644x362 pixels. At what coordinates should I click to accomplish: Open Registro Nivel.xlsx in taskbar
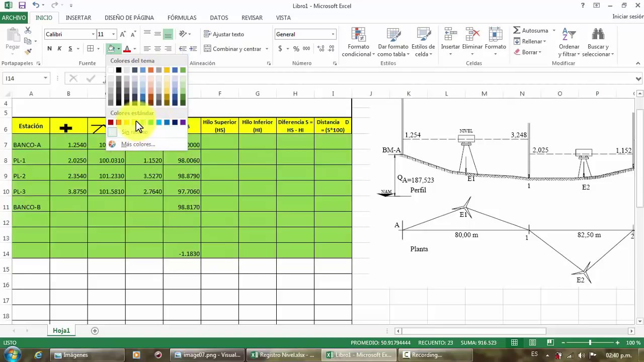[284, 355]
